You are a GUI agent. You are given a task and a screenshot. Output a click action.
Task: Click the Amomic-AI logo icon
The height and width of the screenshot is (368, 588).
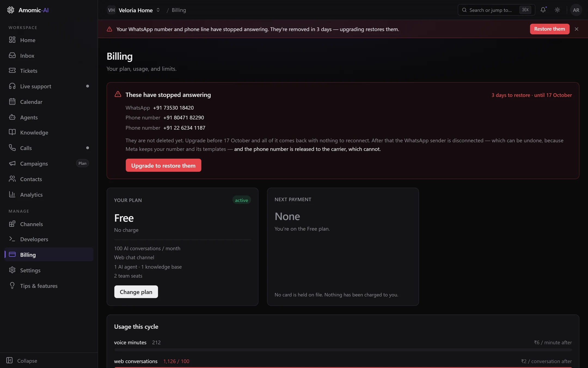(x=11, y=10)
